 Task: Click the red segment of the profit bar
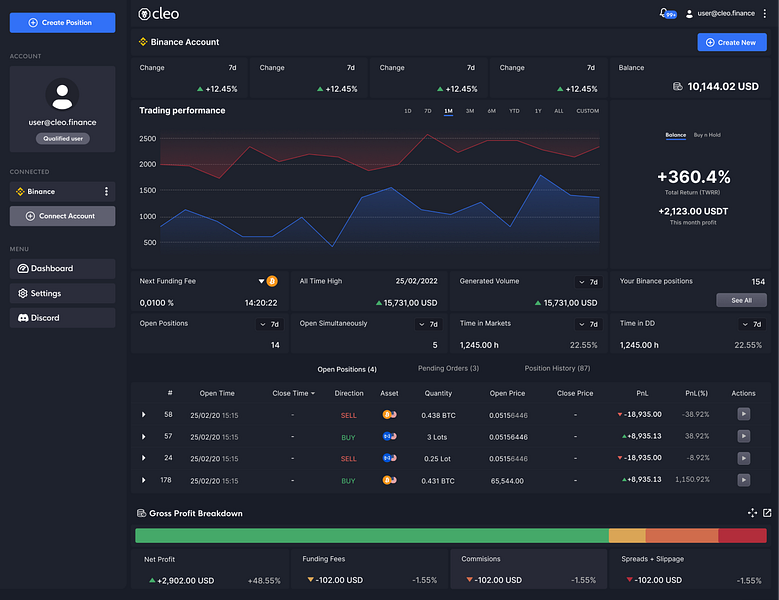742,535
